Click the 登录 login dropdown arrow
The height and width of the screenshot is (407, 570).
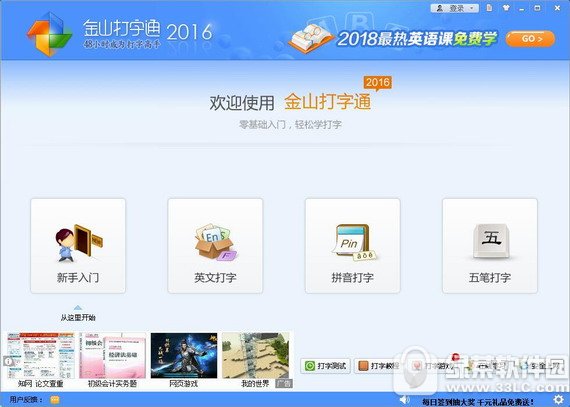click(x=472, y=8)
